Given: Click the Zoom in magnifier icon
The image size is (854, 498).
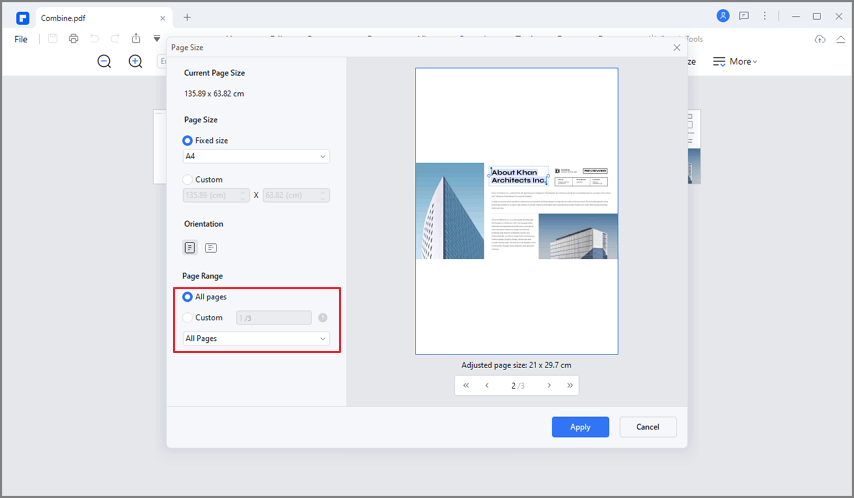Looking at the screenshot, I should (136, 62).
